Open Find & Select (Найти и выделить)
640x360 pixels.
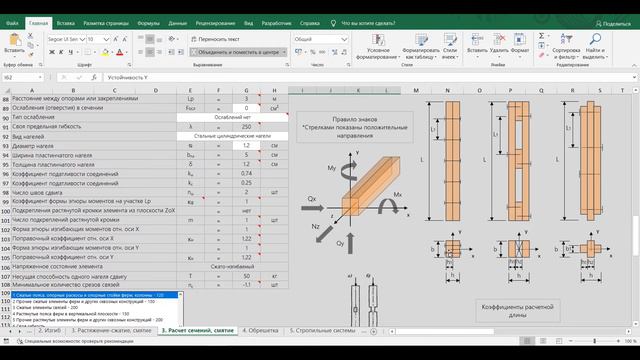click(595, 46)
